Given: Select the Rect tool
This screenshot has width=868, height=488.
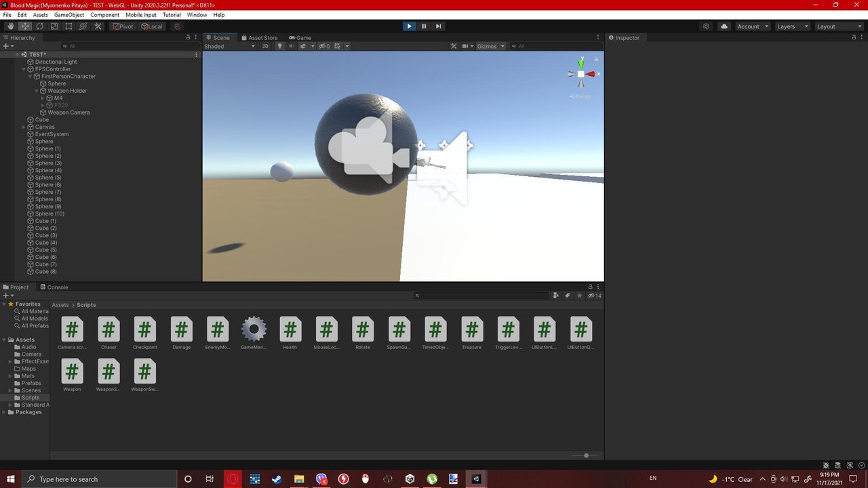Looking at the screenshot, I should pos(68,26).
